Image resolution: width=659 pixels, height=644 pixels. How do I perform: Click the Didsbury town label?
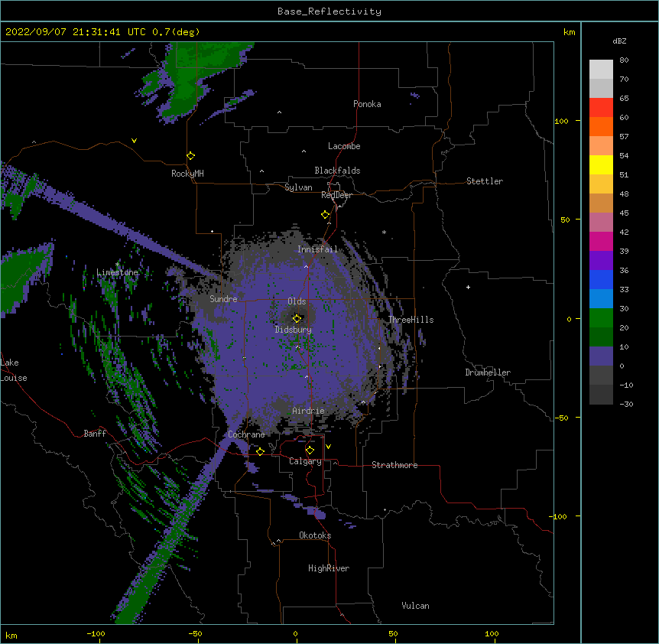[x=294, y=330]
